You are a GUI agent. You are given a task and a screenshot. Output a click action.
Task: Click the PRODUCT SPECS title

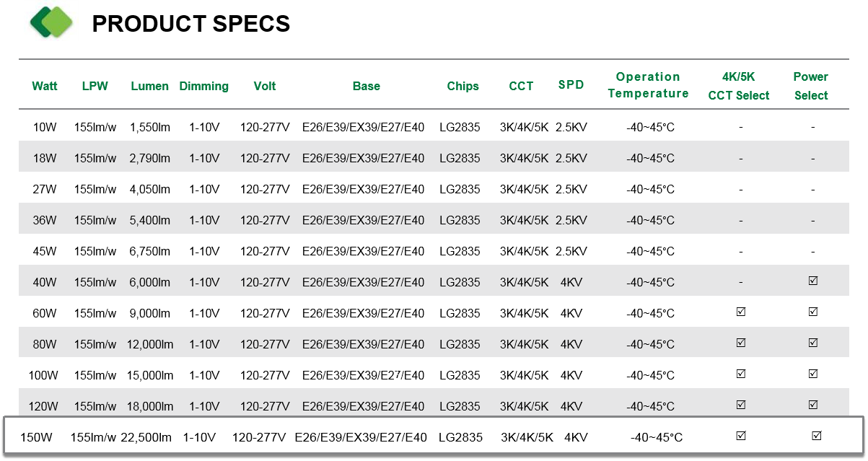point(191,24)
